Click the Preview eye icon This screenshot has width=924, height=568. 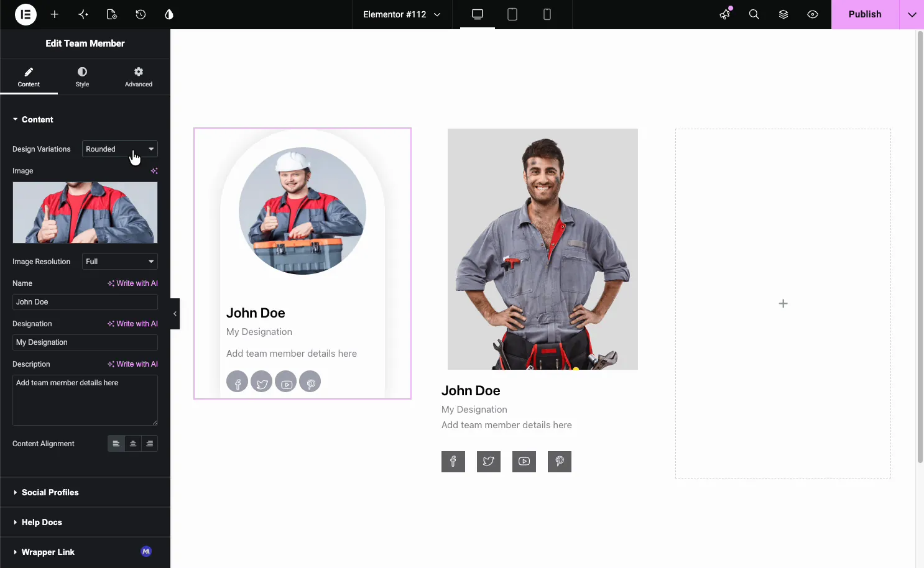813,14
